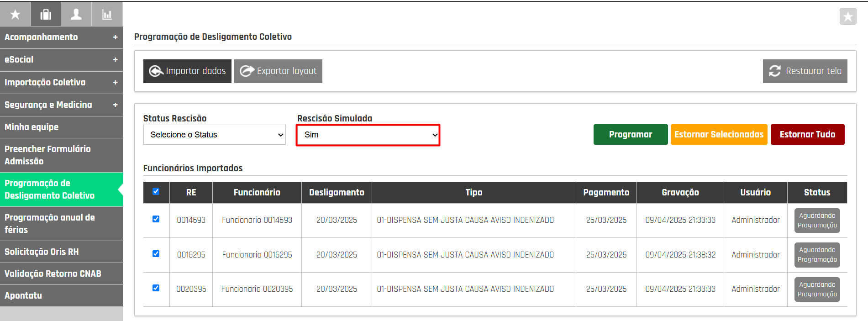
Task: Open Acompanhamento menu item
Action: click(61, 37)
